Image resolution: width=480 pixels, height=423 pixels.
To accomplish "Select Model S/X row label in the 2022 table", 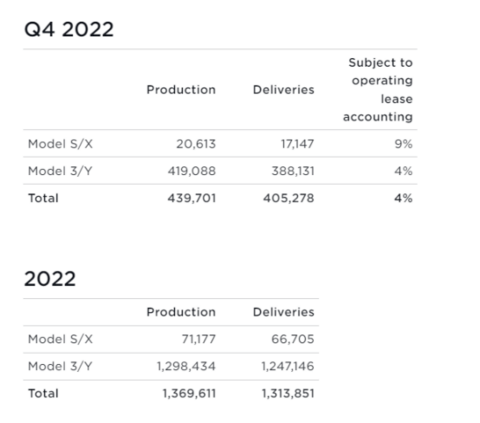I will (60, 339).
